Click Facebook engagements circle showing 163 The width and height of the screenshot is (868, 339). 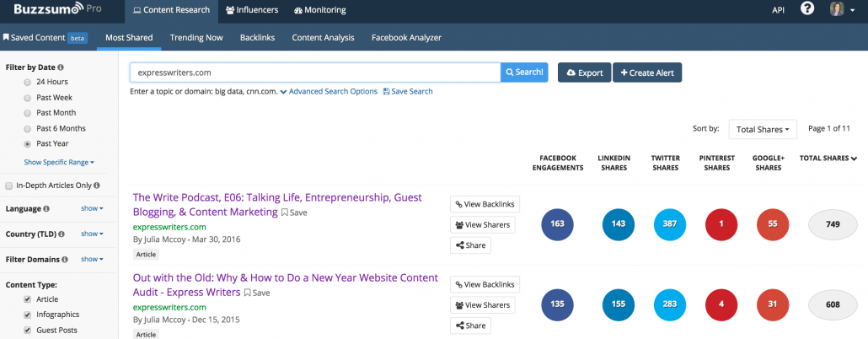tap(557, 224)
